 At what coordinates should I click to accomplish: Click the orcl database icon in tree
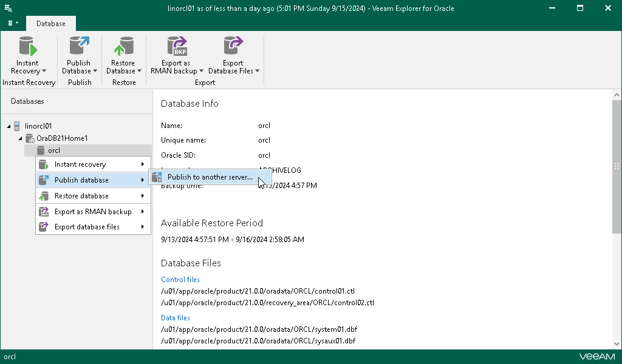41,150
